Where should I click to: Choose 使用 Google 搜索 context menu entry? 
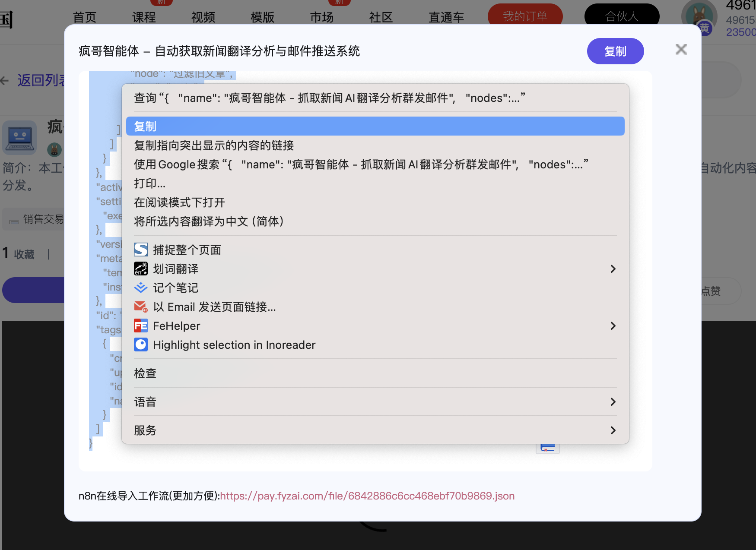pos(375,164)
